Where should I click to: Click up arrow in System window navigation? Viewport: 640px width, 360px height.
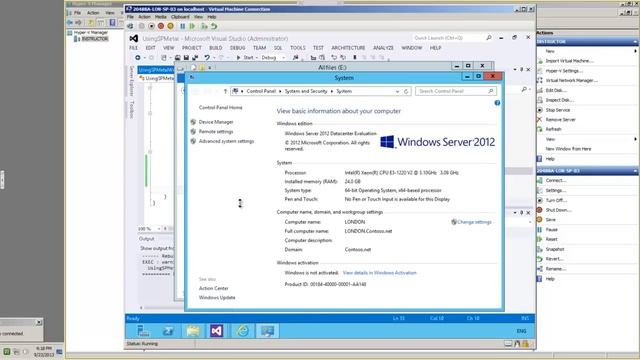(225, 91)
